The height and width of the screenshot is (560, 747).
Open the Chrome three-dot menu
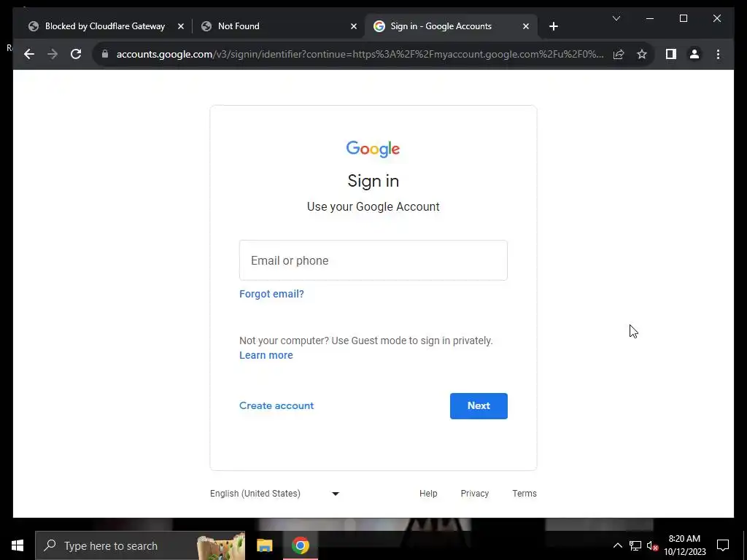(718, 54)
